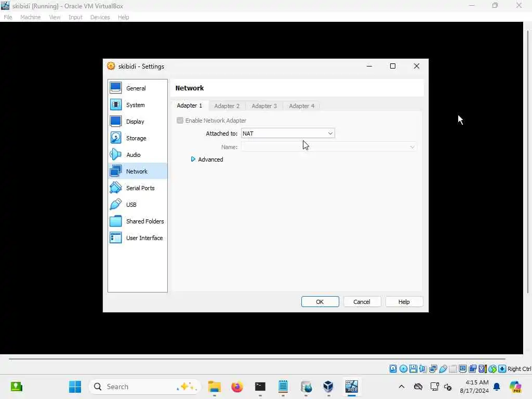Click the Cancel button
The height and width of the screenshot is (399, 532).
[362, 302]
